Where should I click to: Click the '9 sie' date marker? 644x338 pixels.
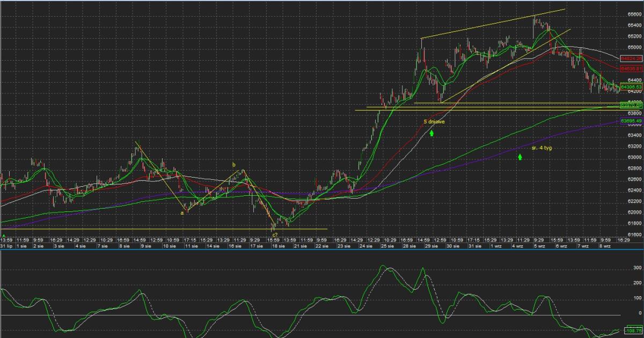pyautogui.click(x=145, y=246)
